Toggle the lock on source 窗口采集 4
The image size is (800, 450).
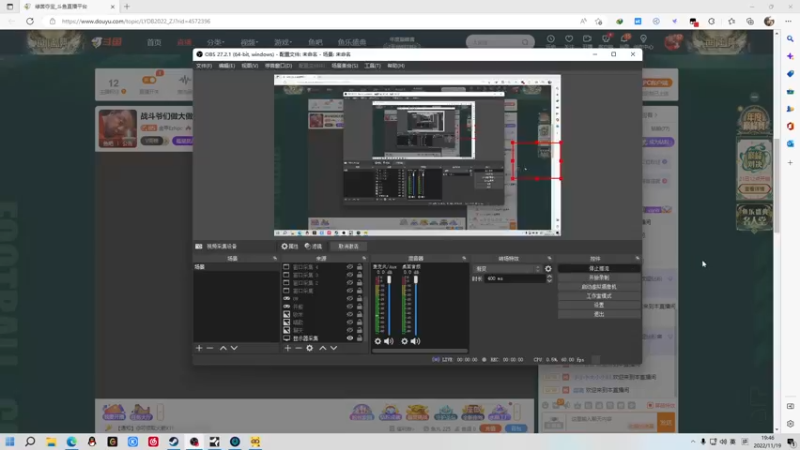coord(359,267)
